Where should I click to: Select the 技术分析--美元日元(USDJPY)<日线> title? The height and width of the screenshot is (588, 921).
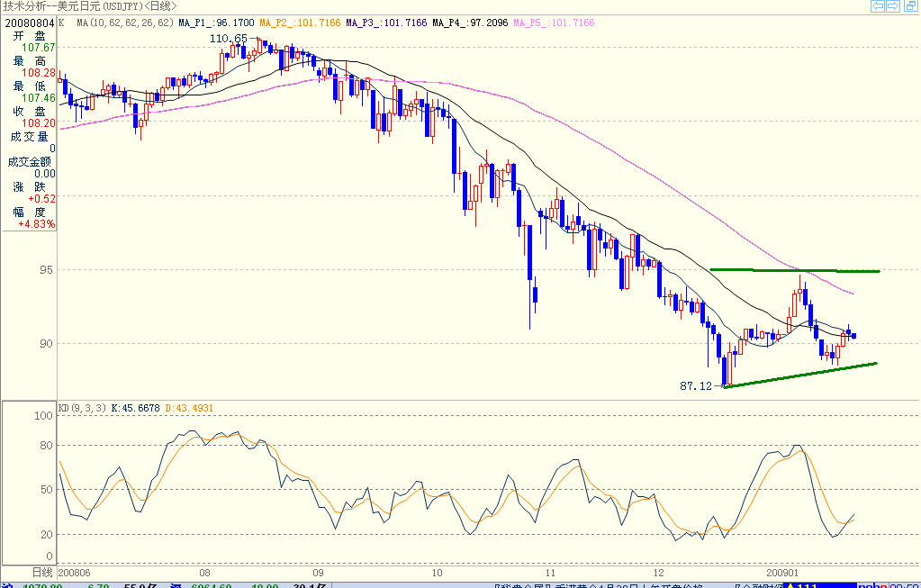pos(90,6)
